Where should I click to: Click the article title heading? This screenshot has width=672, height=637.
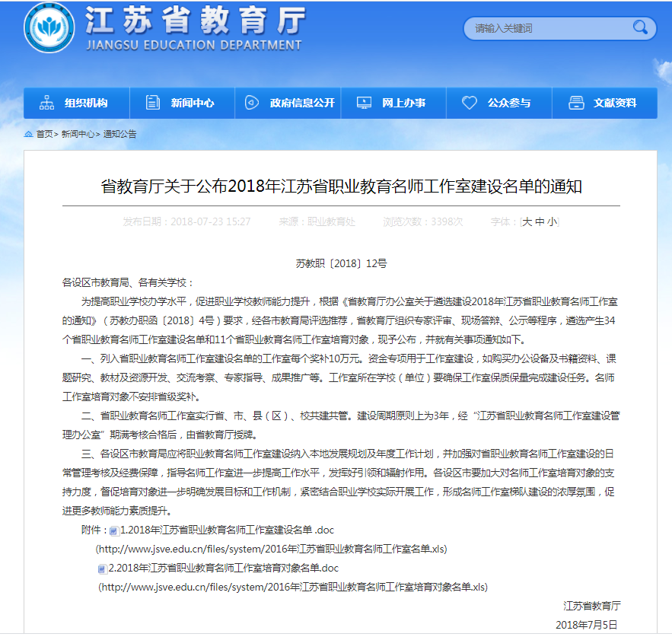pyautogui.click(x=341, y=187)
